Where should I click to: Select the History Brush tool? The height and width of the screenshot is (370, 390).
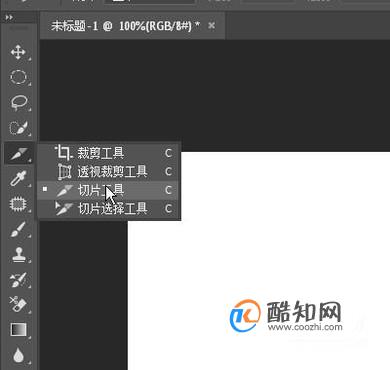(x=18, y=279)
